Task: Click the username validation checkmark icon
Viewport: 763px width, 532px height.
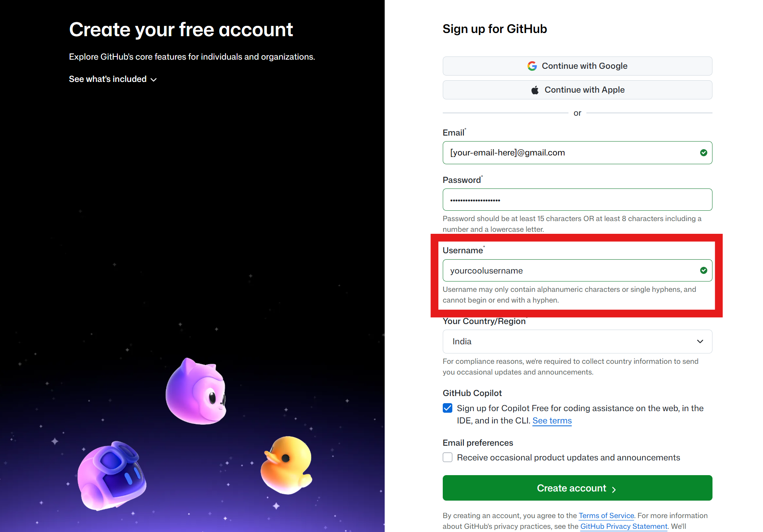Action: point(703,270)
